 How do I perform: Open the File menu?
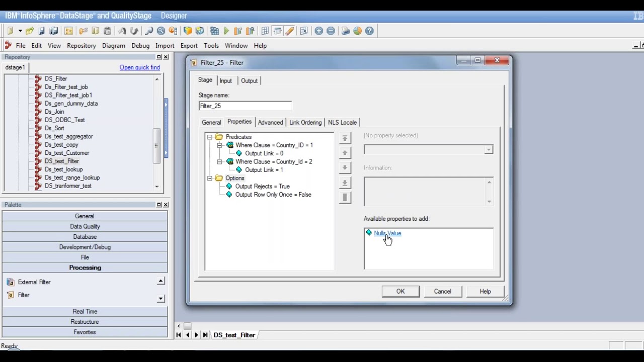(x=21, y=46)
